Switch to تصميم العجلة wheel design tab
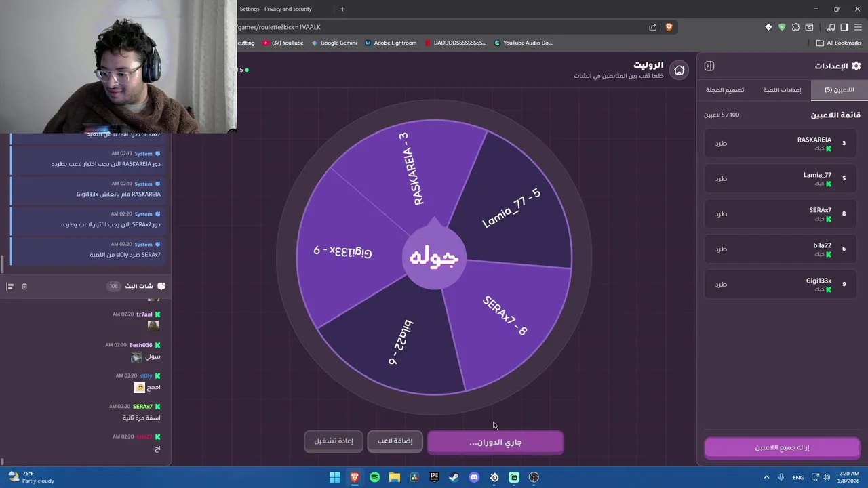The height and width of the screenshot is (488, 868). pos(725,89)
